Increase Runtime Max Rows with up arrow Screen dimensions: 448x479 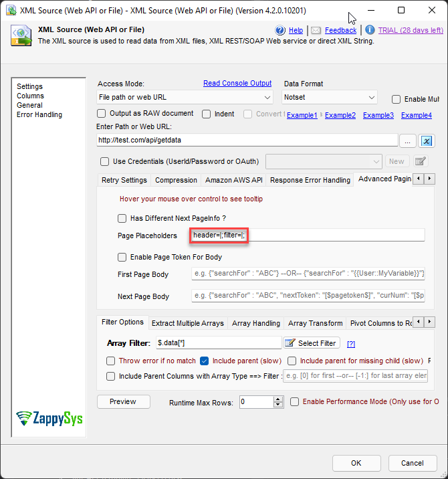tap(278, 399)
